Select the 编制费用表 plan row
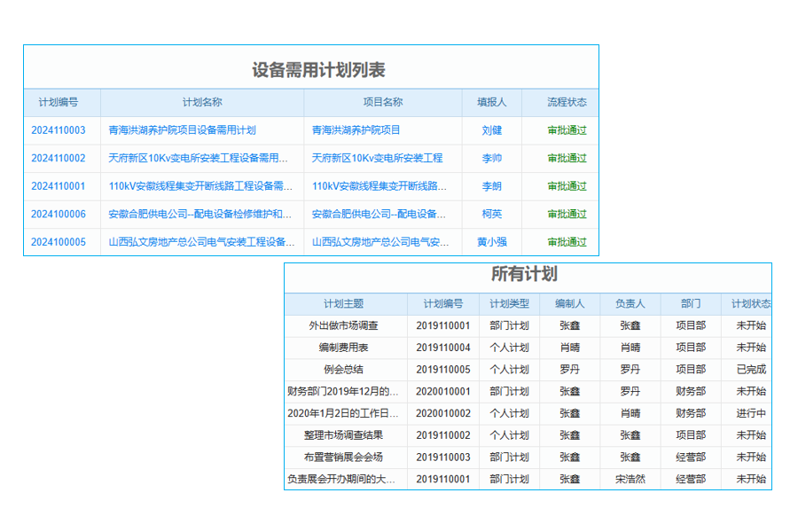Image resolution: width=798 pixels, height=532 pixels. (x=345, y=347)
